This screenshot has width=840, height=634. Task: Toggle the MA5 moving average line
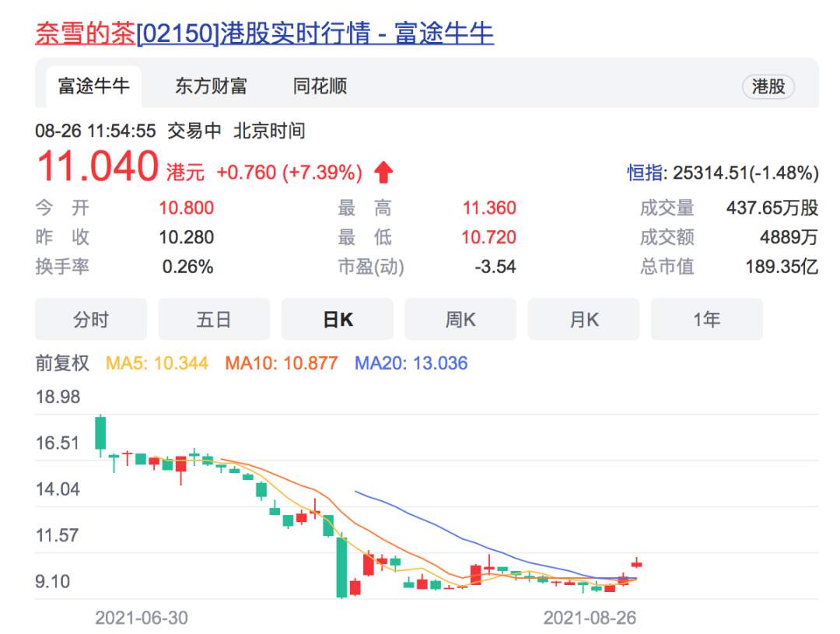(158, 363)
